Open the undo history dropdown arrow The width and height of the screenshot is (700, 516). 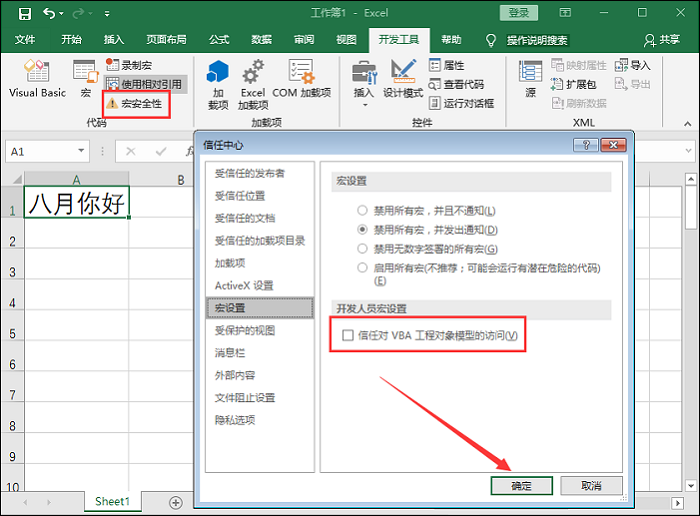click(62, 13)
